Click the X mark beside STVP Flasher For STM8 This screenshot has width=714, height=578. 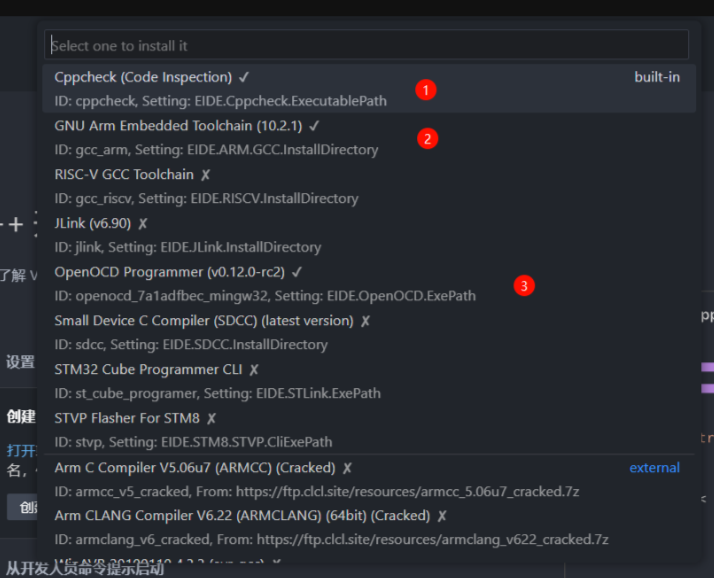click(x=211, y=419)
